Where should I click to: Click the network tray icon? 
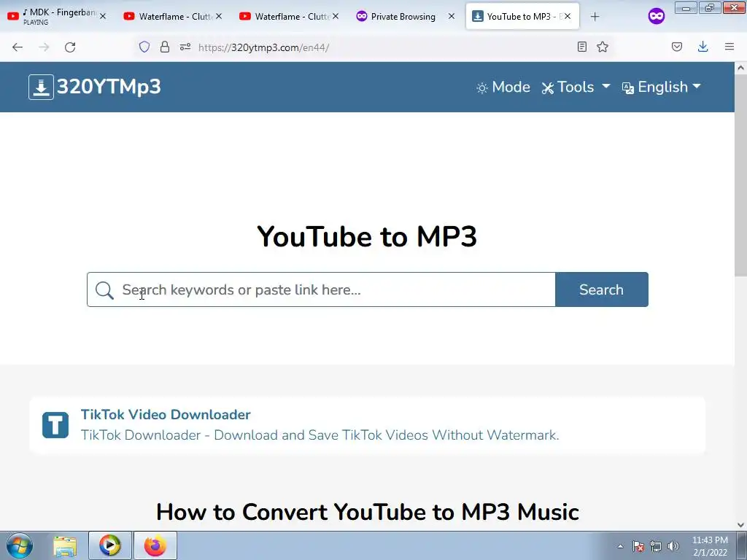(656, 546)
